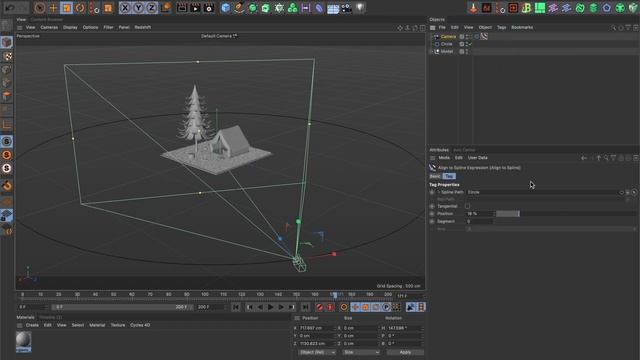
Task: Click Align to Spline tag on Camera
Action: point(484,37)
